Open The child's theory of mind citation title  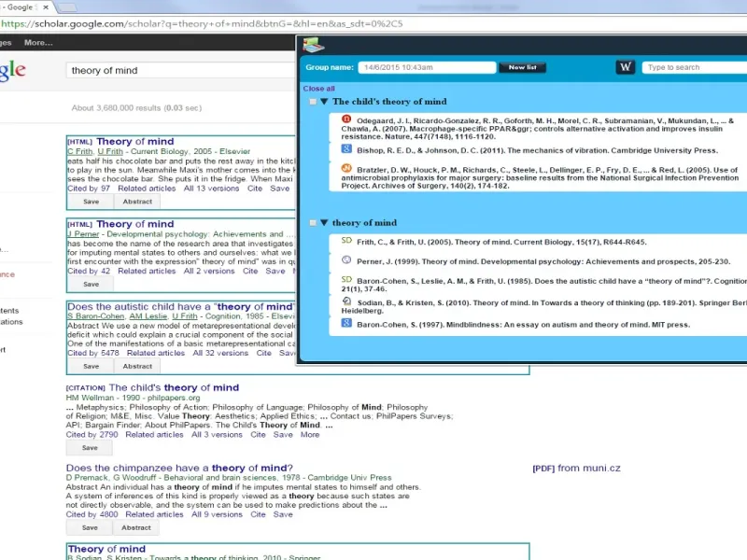point(174,387)
